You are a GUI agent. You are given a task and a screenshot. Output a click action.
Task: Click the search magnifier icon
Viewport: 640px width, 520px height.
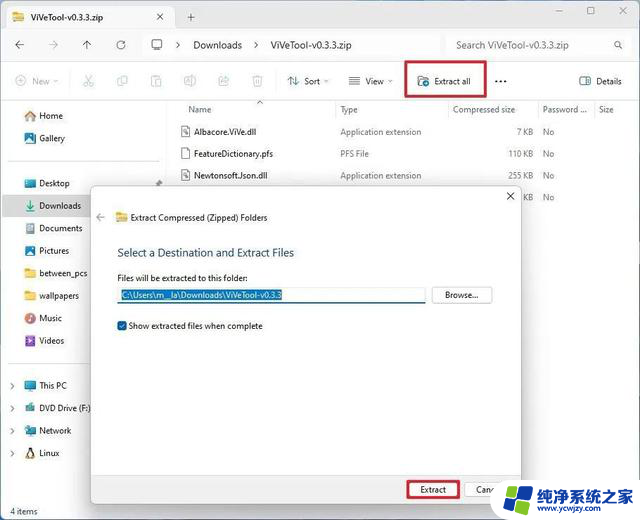[x=618, y=45]
